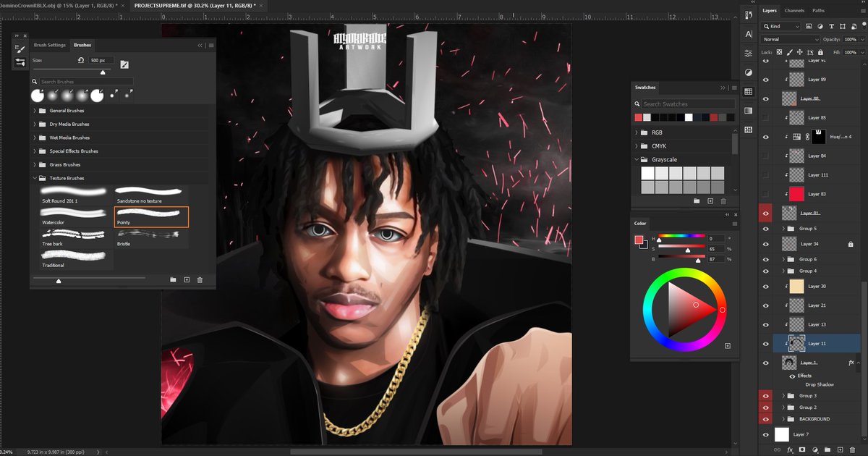Open the Brushes panel flyout menu
This screenshot has width=868, height=456.
pyautogui.click(x=210, y=45)
